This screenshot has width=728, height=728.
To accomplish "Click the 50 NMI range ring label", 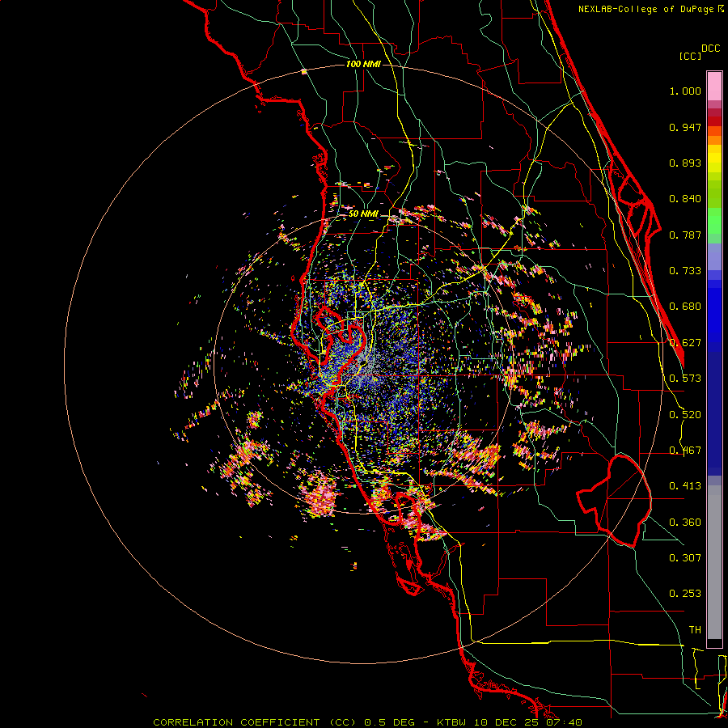I will [x=363, y=214].
